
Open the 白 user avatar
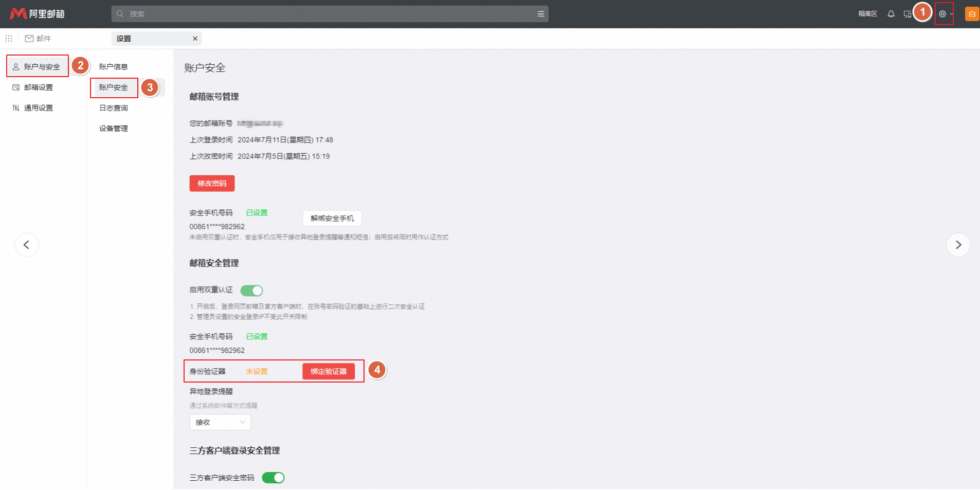tap(971, 14)
